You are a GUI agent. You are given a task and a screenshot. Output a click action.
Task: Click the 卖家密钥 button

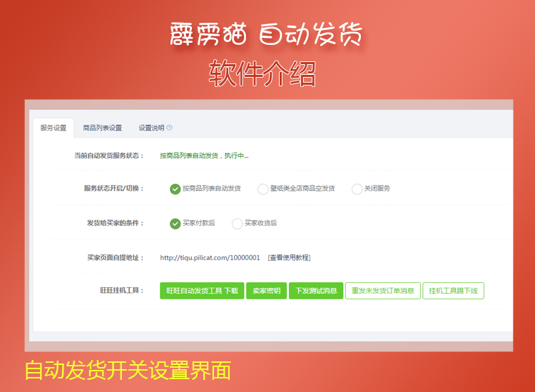point(267,291)
